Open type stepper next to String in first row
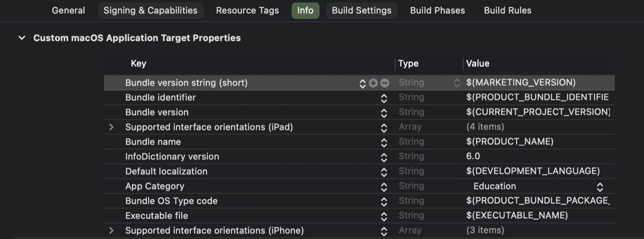The image size is (644, 239). 457,83
